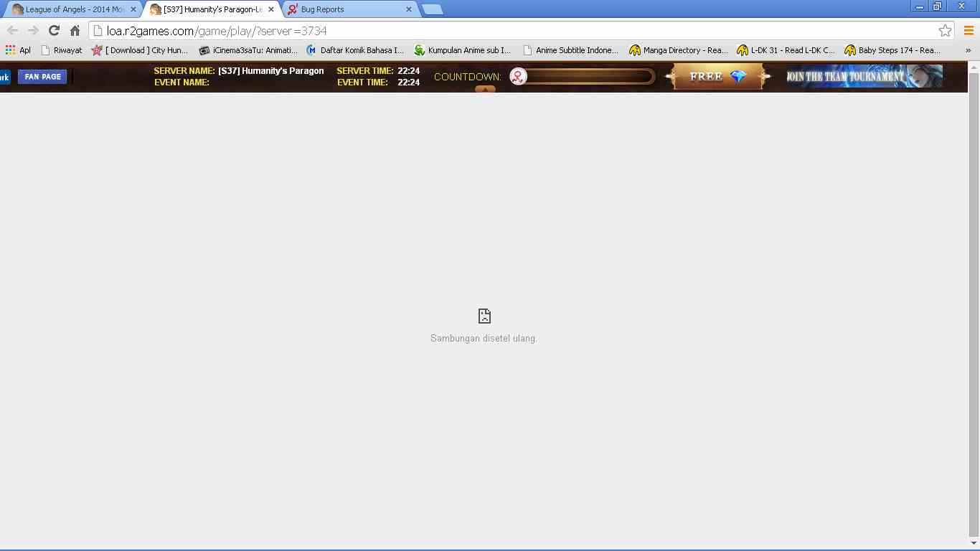Viewport: 980px width, 551px height.
Task: Open the Chrome menu hamburger icon
Action: click(969, 30)
